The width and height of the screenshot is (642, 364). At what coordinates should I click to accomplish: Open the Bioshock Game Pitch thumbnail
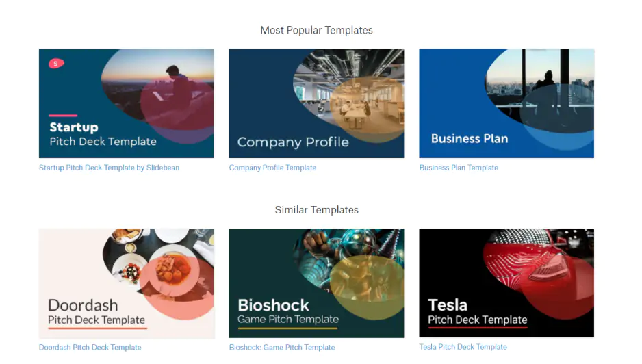point(316,283)
